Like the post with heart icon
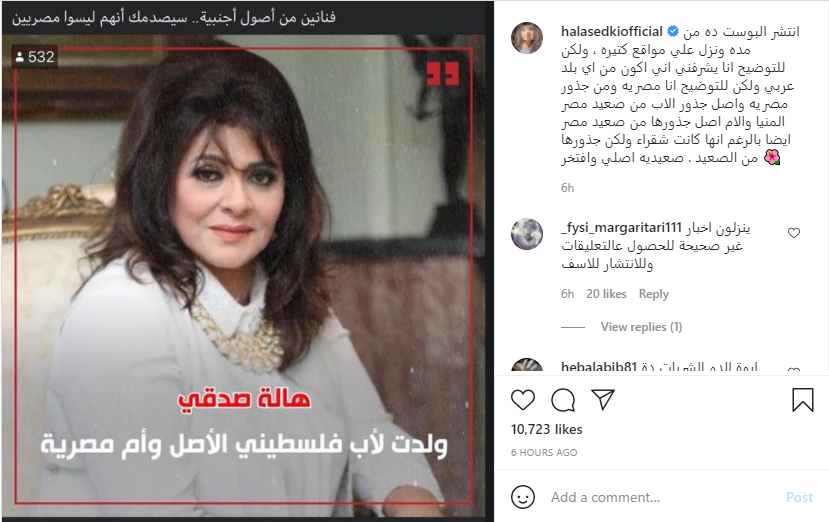Image resolution: width=829 pixels, height=522 pixels. click(523, 400)
